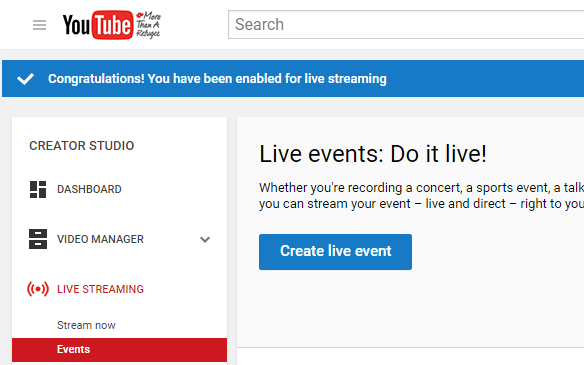This screenshot has width=584, height=365.
Task: Click the Video Manager drawer icon
Action: click(x=38, y=239)
